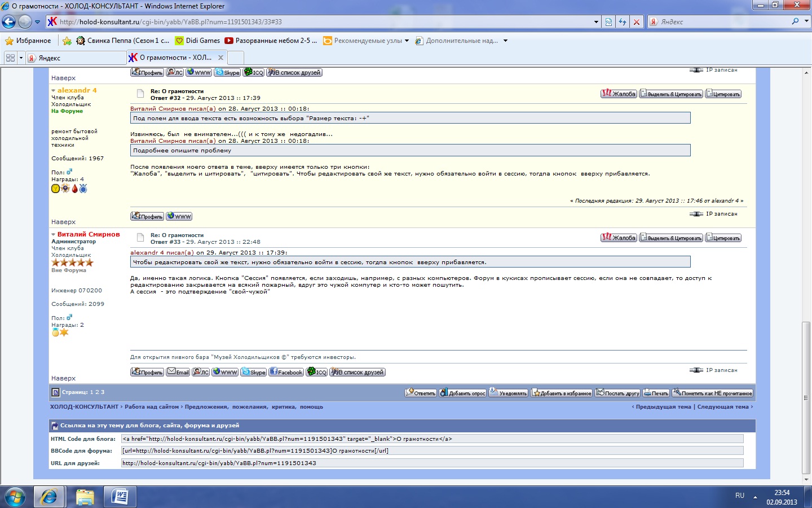Click ХОЛОД-КОНСУЛЬТАНТ breadcrumb link
The image size is (812, 508).
pyautogui.click(x=84, y=407)
